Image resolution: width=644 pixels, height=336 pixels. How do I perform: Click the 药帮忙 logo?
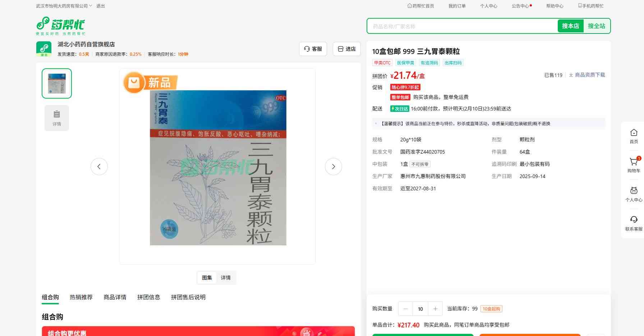(60, 26)
